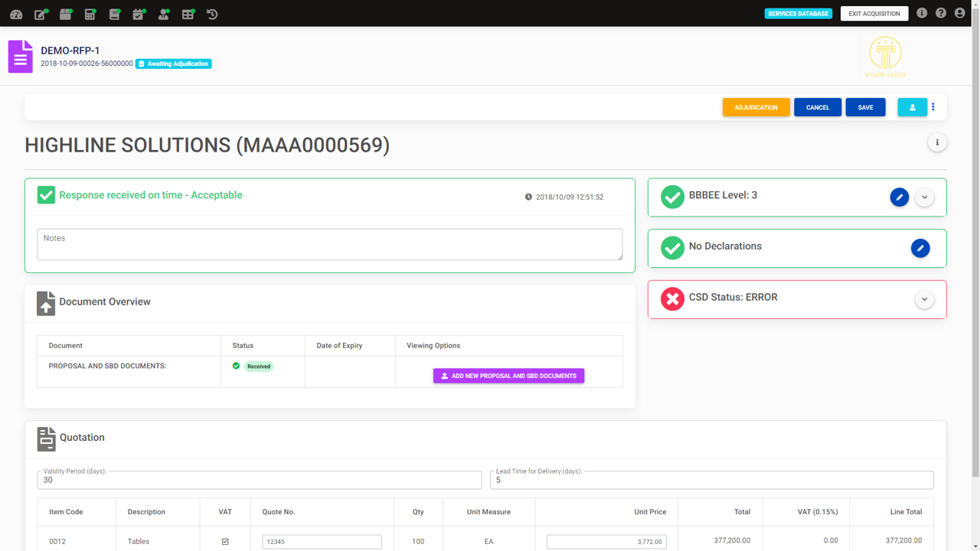Image resolution: width=980 pixels, height=551 pixels.
Task: Click the Notes text area
Action: (329, 244)
